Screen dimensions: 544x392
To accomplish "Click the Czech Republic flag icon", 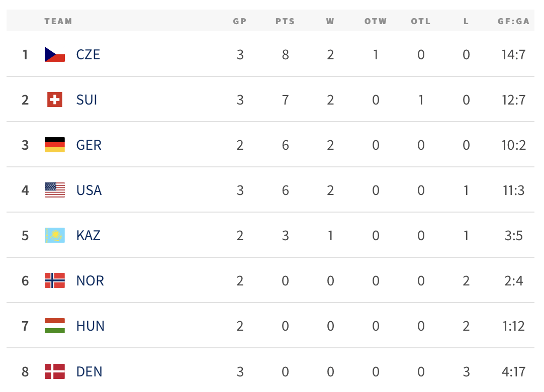I will click(55, 54).
